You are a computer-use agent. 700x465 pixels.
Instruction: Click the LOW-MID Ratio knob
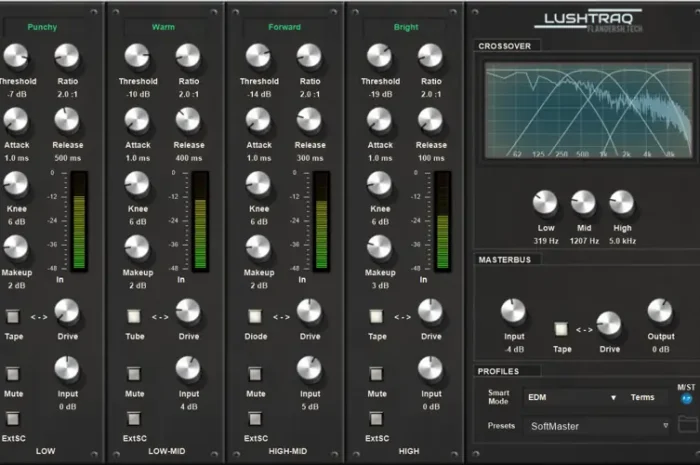[x=188, y=56]
